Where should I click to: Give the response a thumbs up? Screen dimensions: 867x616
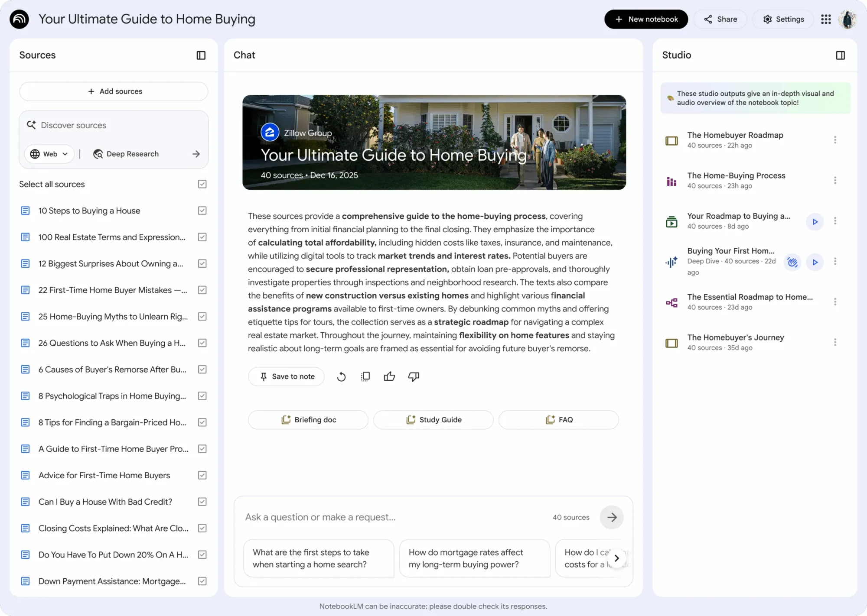(x=389, y=376)
